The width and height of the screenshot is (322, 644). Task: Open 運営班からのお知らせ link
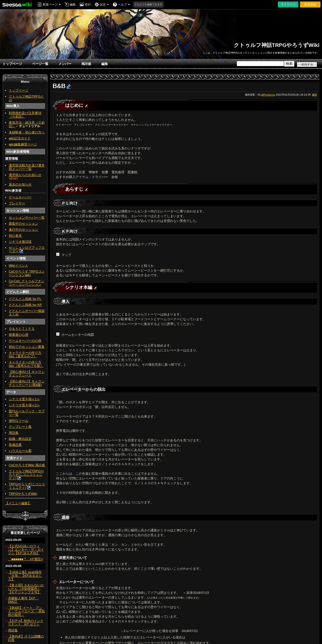pyautogui.click(x=25, y=175)
